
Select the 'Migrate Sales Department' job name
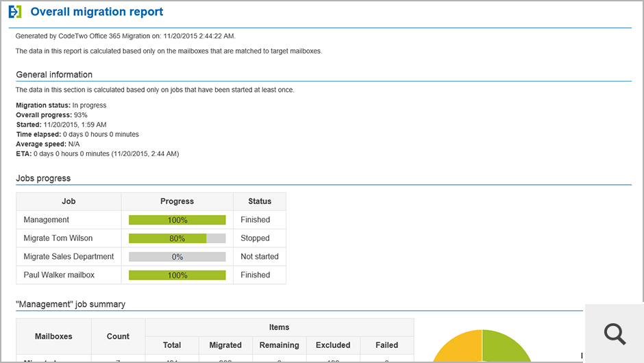pyautogui.click(x=69, y=257)
